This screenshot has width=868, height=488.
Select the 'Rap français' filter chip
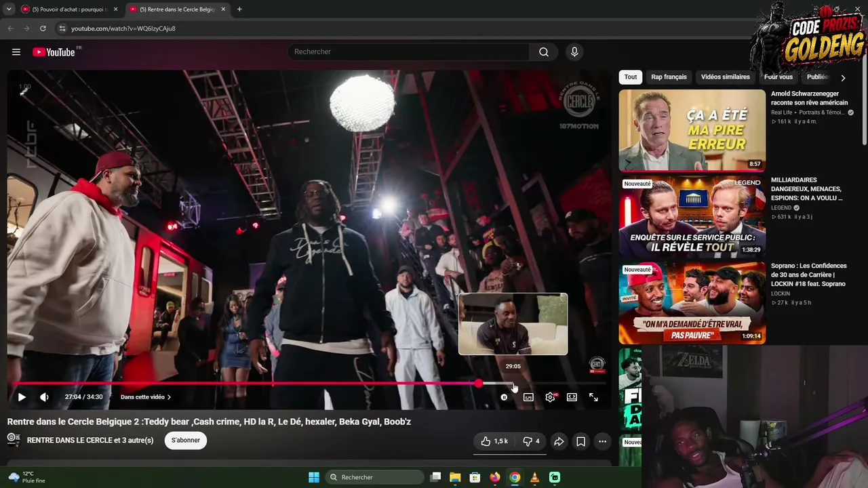pos(669,77)
